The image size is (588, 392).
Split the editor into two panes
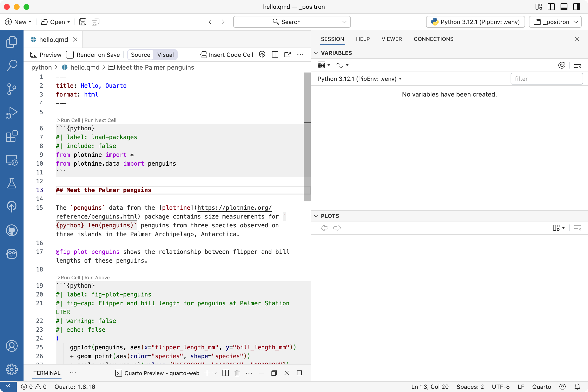275,54
